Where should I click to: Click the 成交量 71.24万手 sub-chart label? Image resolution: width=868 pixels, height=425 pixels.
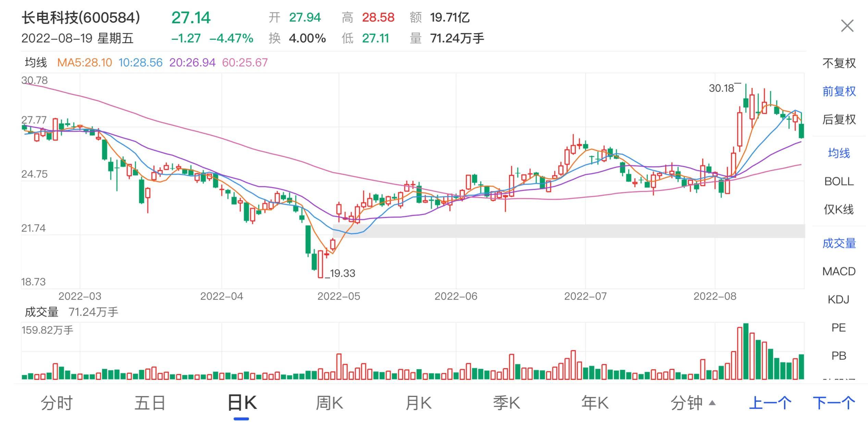71,312
